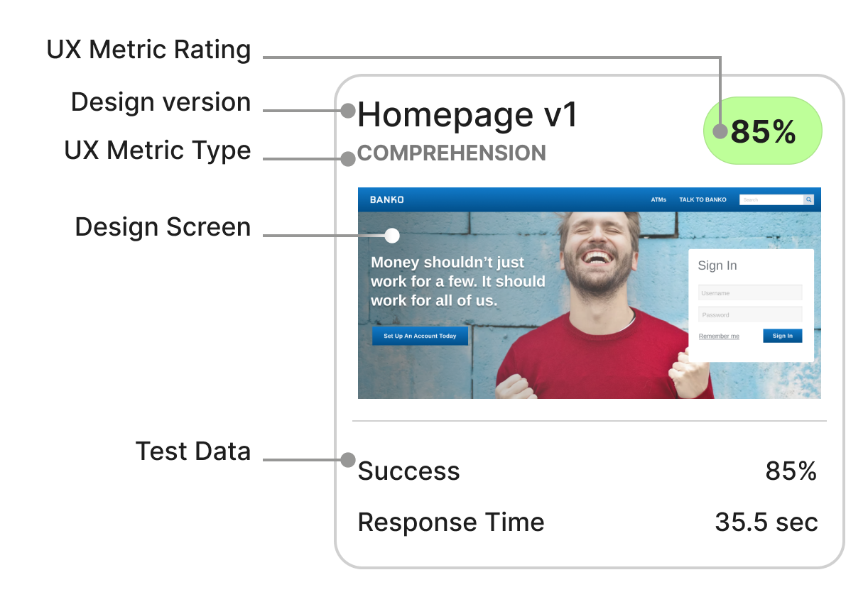Click the Username input field
Screen dimensions: 868x592
pos(749,292)
